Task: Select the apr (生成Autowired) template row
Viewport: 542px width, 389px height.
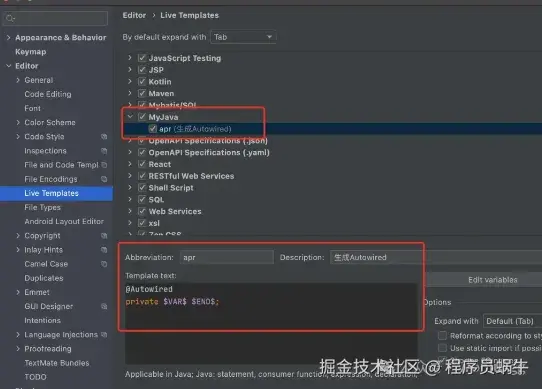Action: click(333, 129)
